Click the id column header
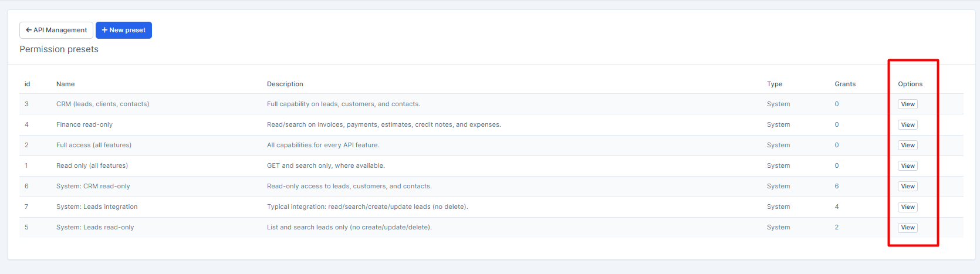Viewport: 980px width, 274px height. [x=27, y=84]
